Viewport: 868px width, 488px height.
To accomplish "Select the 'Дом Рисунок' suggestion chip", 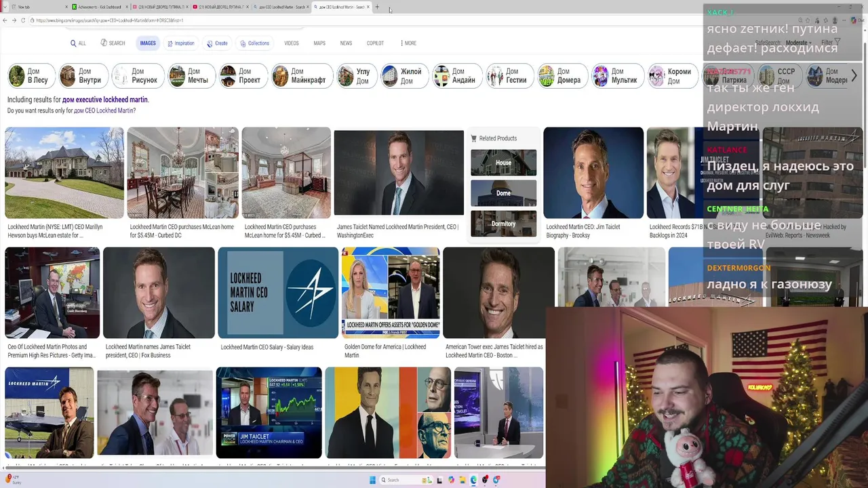I will [x=138, y=76].
